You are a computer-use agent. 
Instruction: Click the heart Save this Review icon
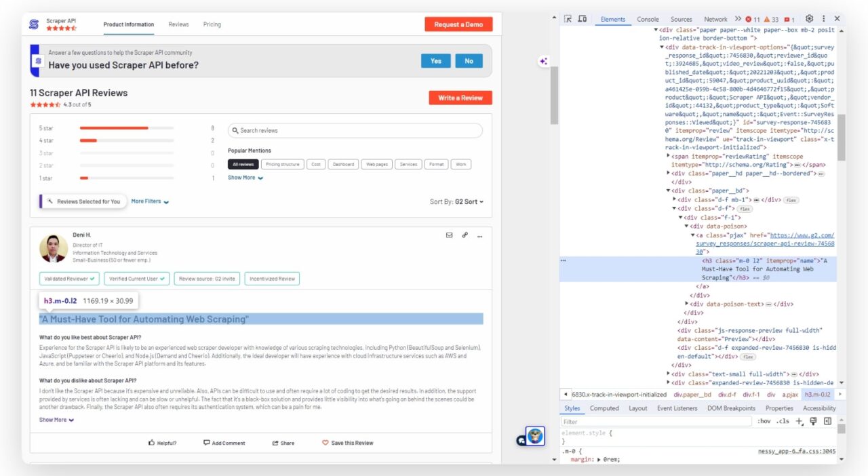(325, 443)
